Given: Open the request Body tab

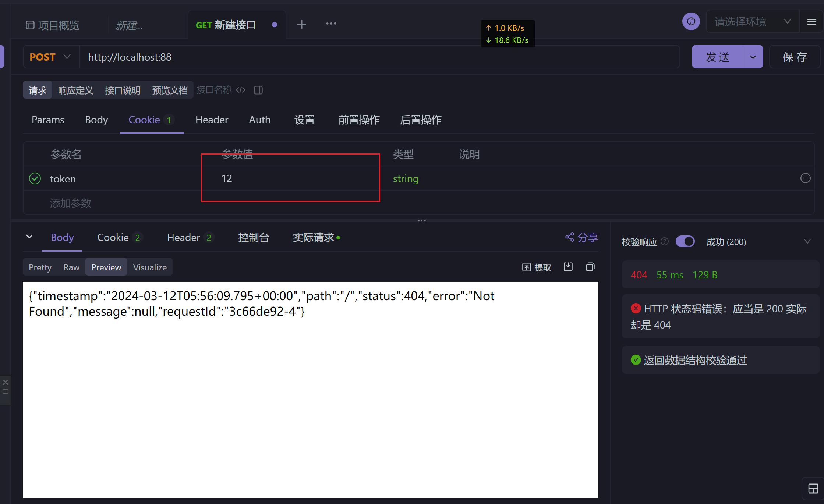Looking at the screenshot, I should click(96, 120).
